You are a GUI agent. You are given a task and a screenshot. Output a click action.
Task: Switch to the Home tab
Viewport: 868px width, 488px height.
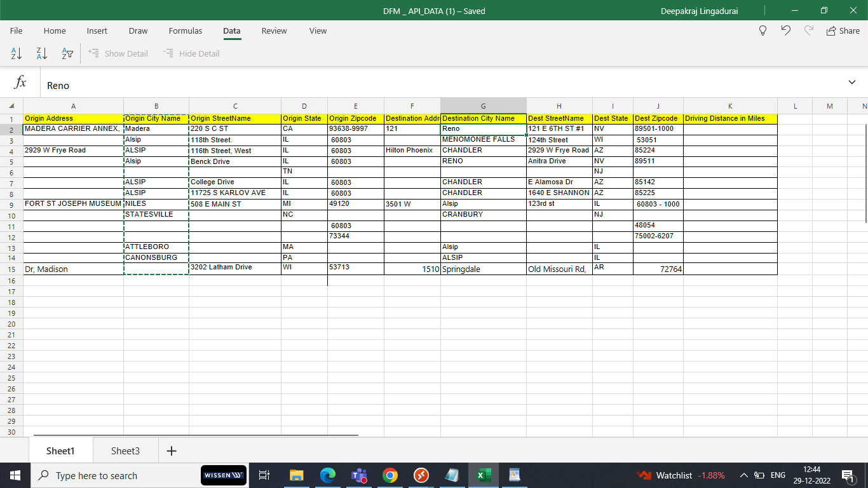coord(55,30)
